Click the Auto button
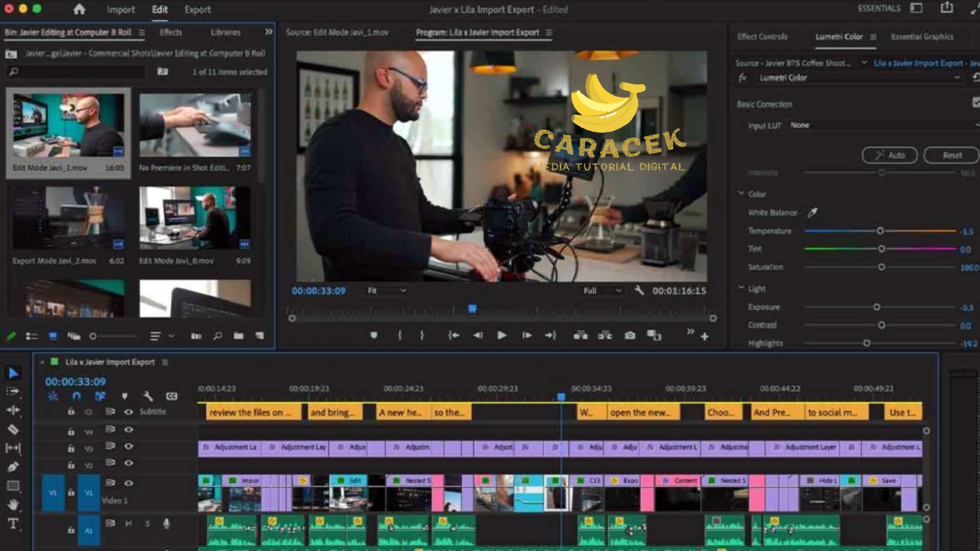Screen dimensions: 980x551 pos(889,155)
